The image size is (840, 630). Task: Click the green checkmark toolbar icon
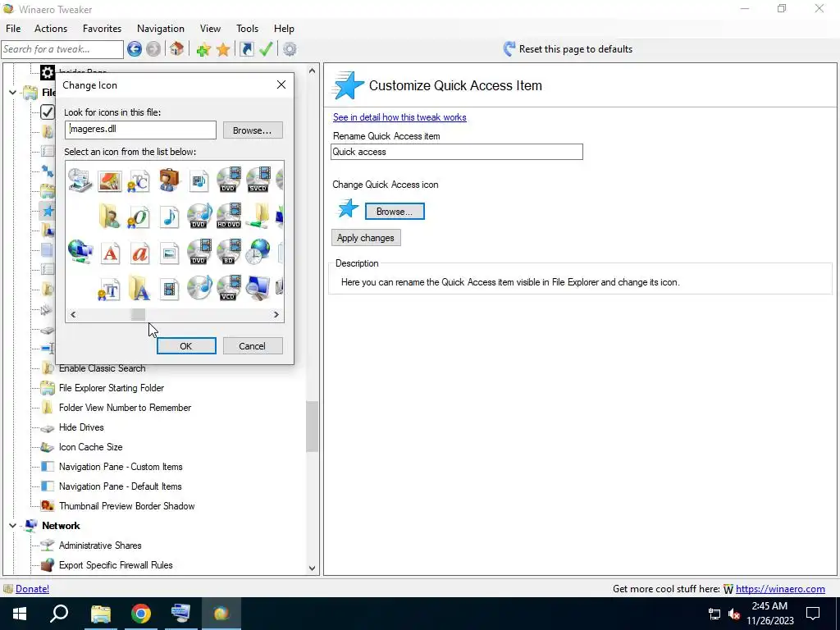267,49
